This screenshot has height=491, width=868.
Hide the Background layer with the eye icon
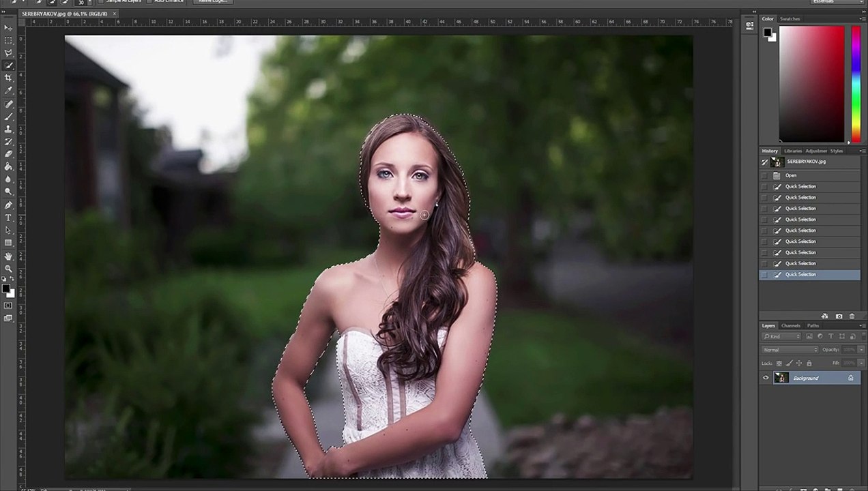click(x=766, y=378)
